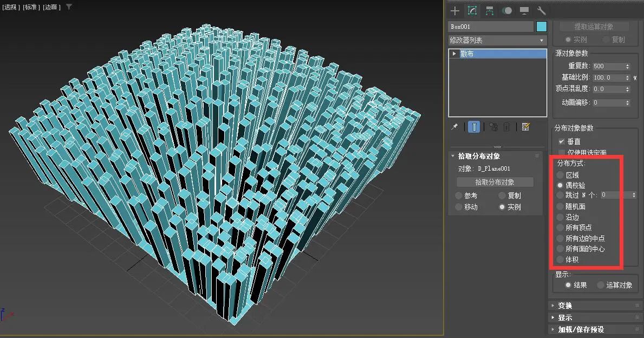This screenshot has width=644, height=338.
Task: Expand the 变换 rollout
Action: 596,306
